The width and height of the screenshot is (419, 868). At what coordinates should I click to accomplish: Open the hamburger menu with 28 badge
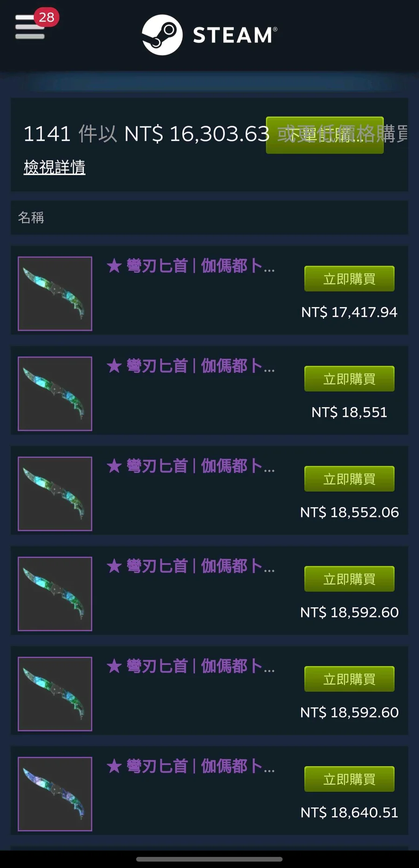[30, 27]
